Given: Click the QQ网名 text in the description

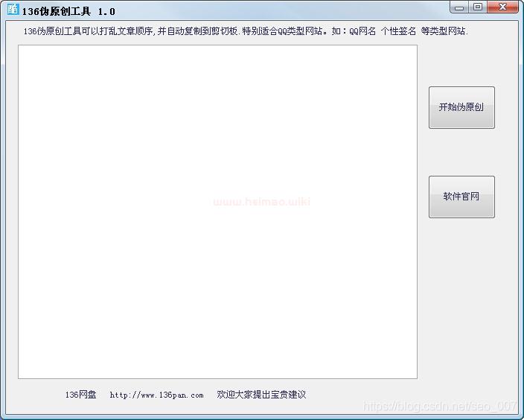Looking at the screenshot, I should (x=362, y=31).
